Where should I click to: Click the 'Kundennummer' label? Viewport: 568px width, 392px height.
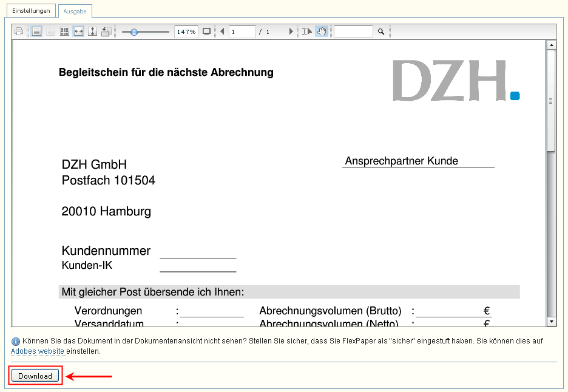(106, 251)
